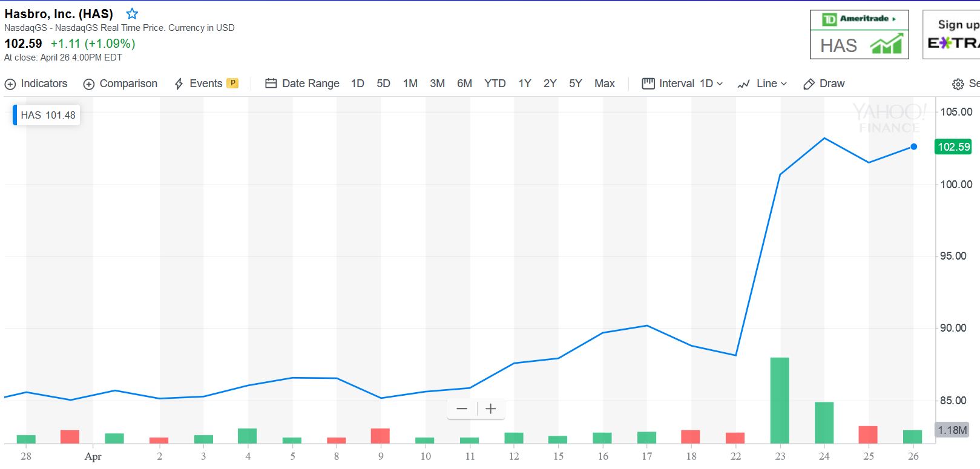Click the April 23 volume bar
The width and height of the screenshot is (980, 469).
tap(780, 401)
